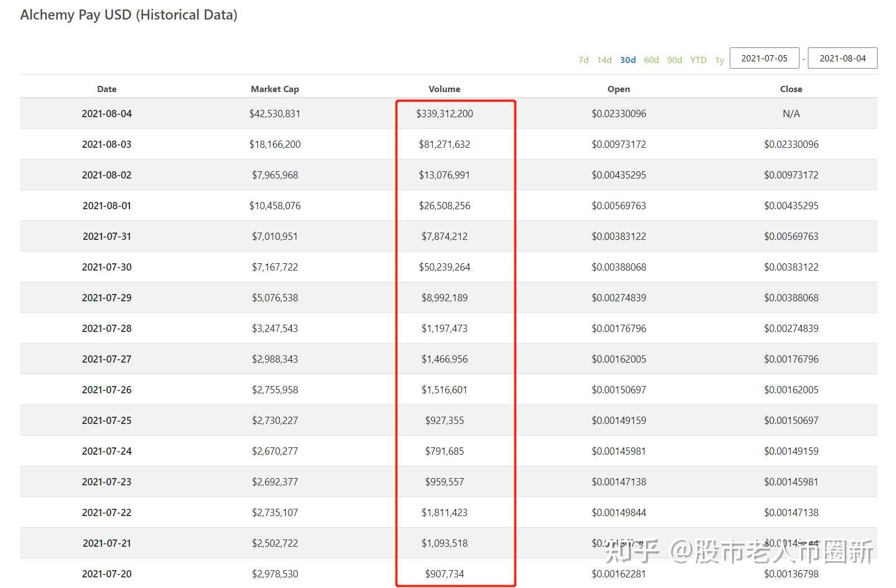
Task: Select the date cell 2021-07-20
Action: pyautogui.click(x=107, y=574)
